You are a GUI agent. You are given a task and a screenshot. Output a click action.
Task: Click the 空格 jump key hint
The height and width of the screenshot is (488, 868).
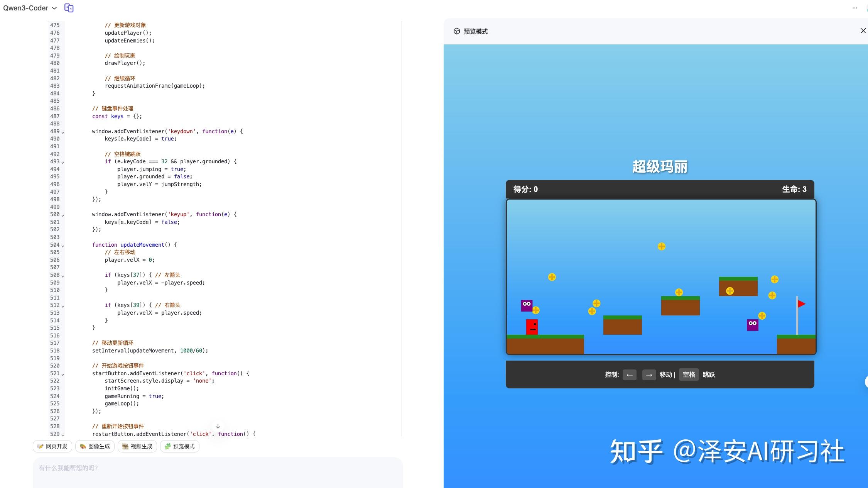pos(689,374)
